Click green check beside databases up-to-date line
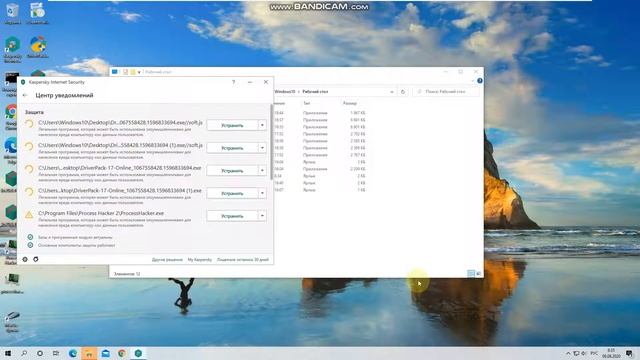Image resolution: width=640 pixels, height=360 pixels. (x=30, y=237)
